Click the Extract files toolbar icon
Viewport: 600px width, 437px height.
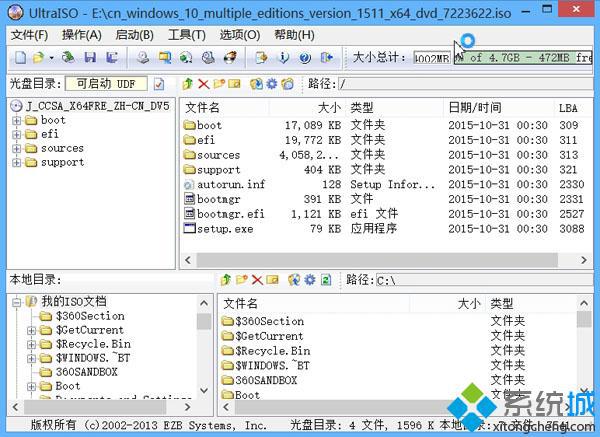tap(261, 58)
